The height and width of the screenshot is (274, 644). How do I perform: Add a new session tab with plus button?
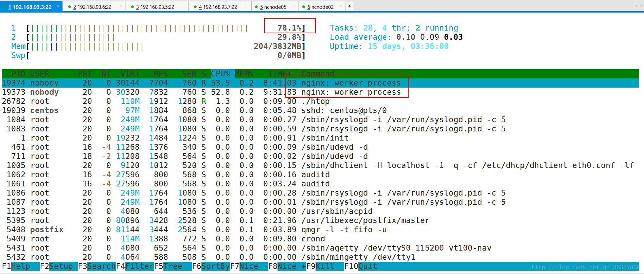[x=349, y=6]
